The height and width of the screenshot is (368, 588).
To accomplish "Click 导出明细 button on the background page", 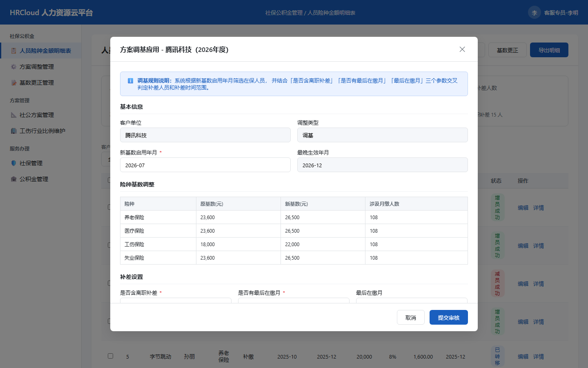I will [x=549, y=50].
